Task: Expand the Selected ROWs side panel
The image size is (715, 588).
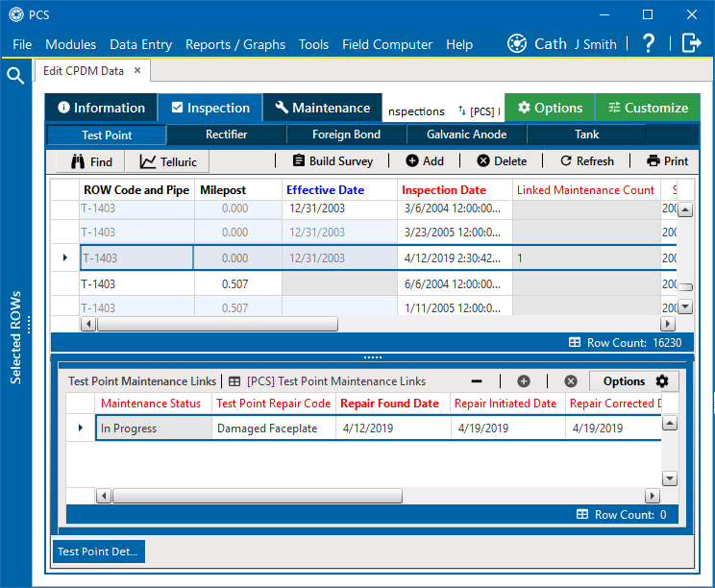Action: 15,336
